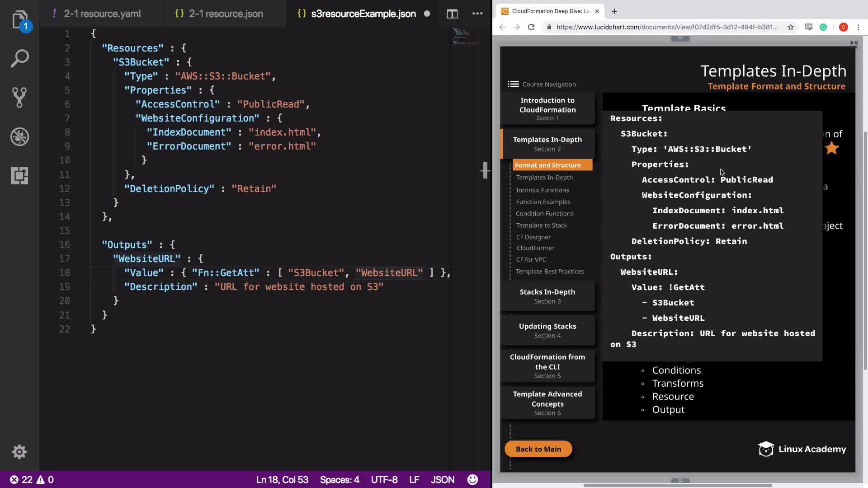Image resolution: width=868 pixels, height=488 pixels.
Task: Open Intrinsic Functions navigation link
Action: pyautogui.click(x=542, y=190)
